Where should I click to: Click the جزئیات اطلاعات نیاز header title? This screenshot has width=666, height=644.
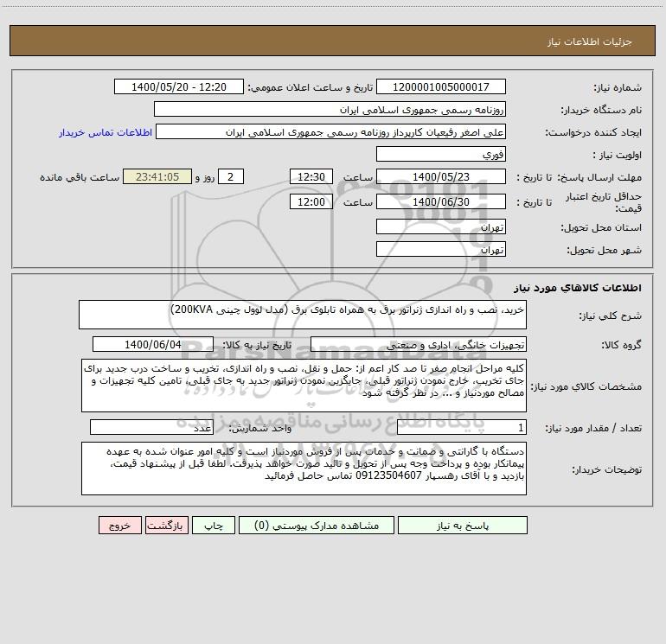pos(590,41)
